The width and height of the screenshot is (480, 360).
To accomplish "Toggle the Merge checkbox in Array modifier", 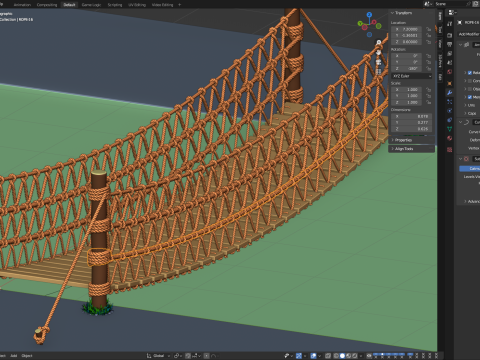I will click(x=470, y=97).
